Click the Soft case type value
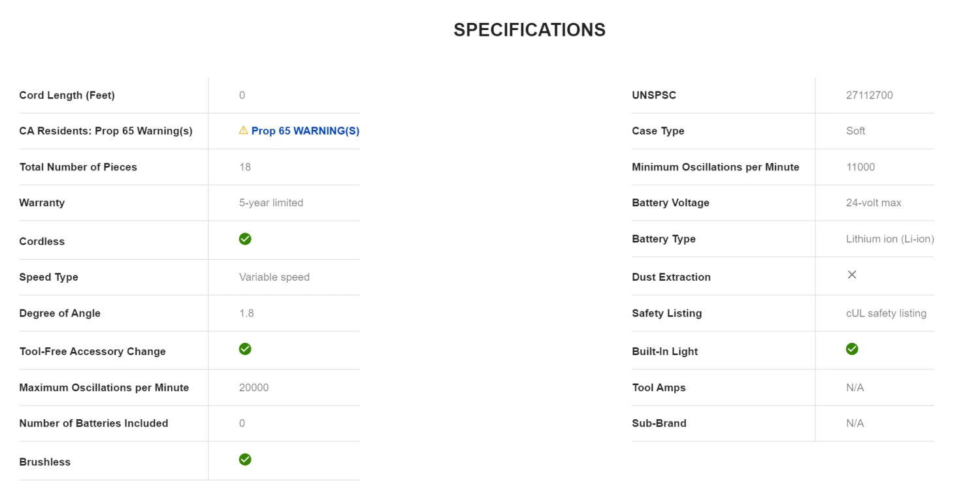Screen dimensions: 980x489 point(855,131)
